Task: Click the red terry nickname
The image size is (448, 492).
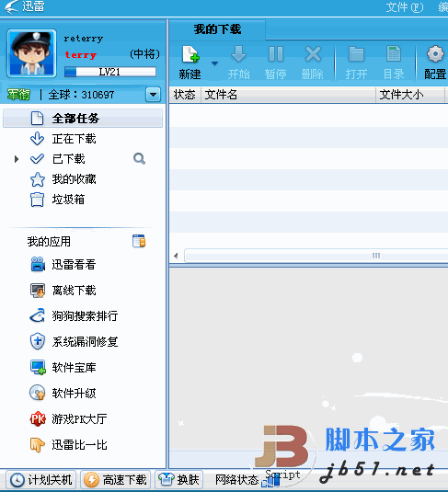Action: tap(81, 55)
